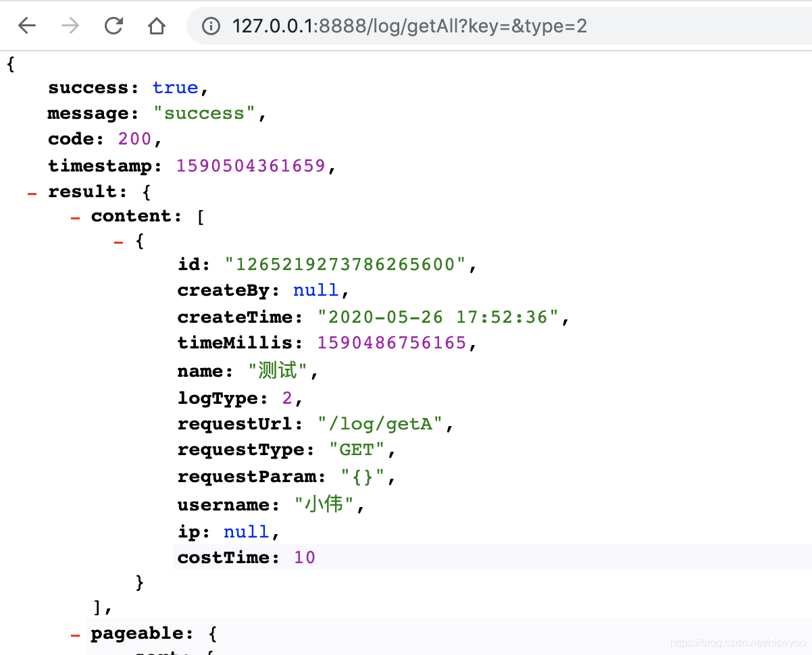Click the requestType key label
Viewport: 812px width, 655px height.
pyautogui.click(x=246, y=450)
